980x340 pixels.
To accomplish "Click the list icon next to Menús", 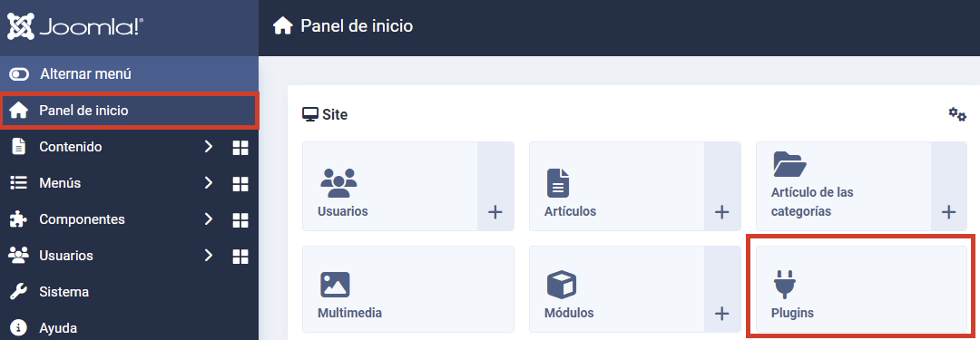I will 19,183.
